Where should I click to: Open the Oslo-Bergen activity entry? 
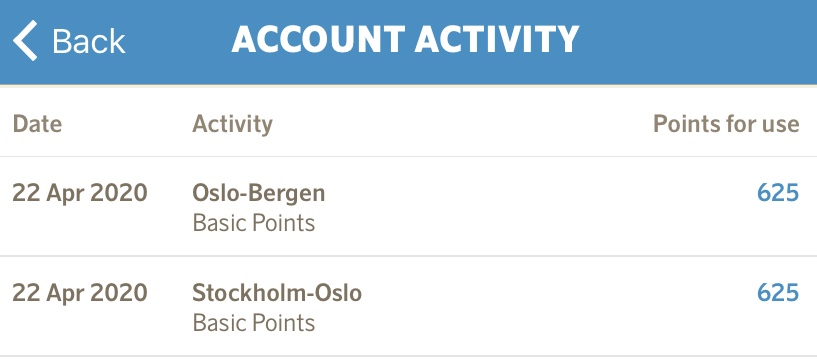coord(408,207)
